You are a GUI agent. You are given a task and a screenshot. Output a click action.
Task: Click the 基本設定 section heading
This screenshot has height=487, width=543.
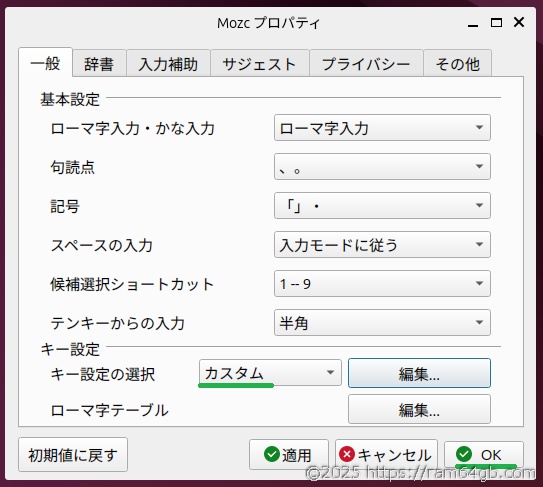[x=70, y=99]
